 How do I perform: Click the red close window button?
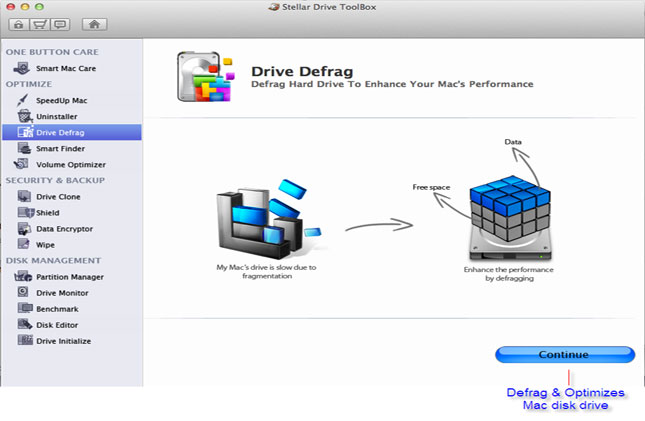11,7
